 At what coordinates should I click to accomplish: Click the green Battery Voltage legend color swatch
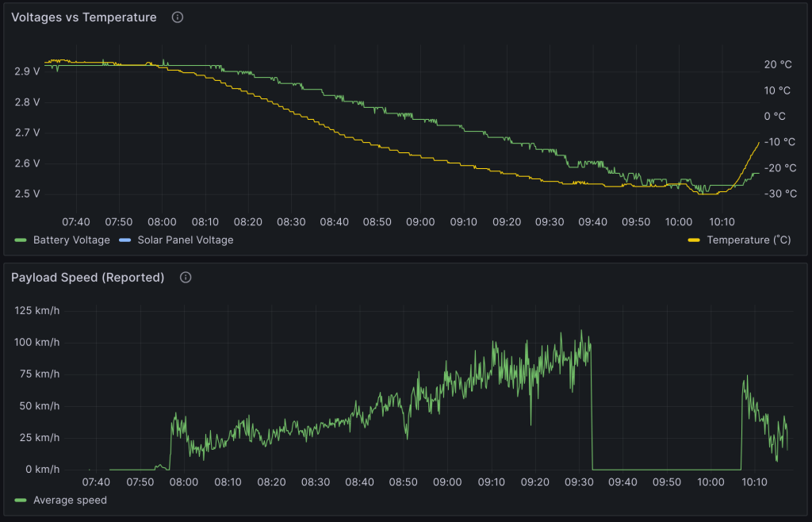[x=21, y=240]
